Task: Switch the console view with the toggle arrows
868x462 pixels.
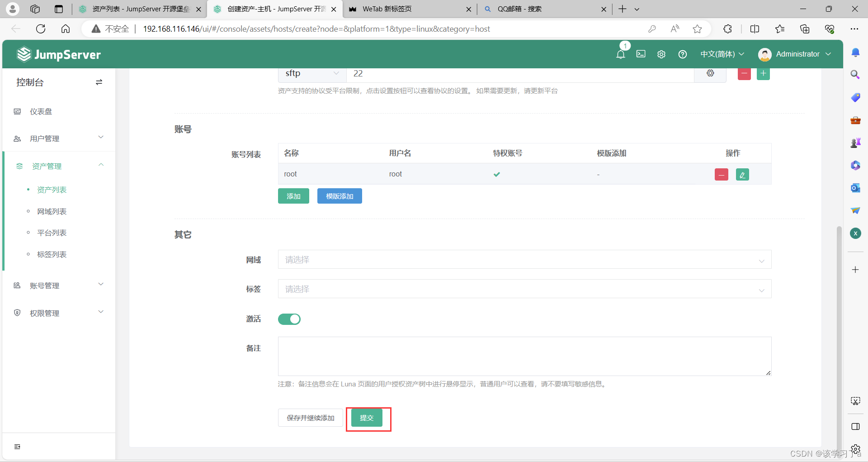Action: pos(99,82)
